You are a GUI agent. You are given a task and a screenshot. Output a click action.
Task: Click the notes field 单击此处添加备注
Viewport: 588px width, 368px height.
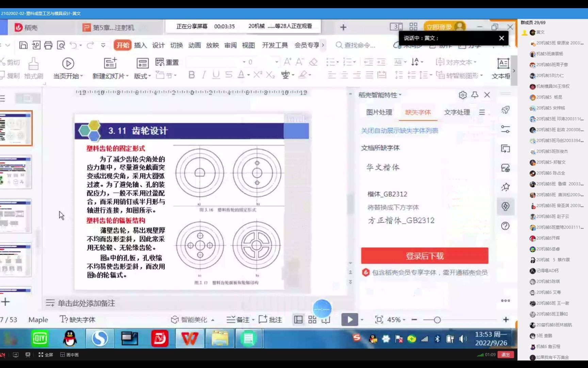86,303
